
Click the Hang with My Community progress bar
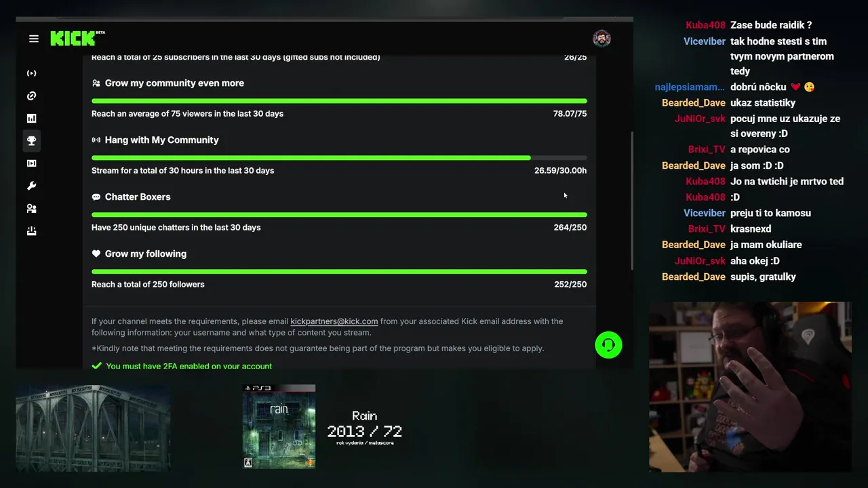(x=339, y=158)
